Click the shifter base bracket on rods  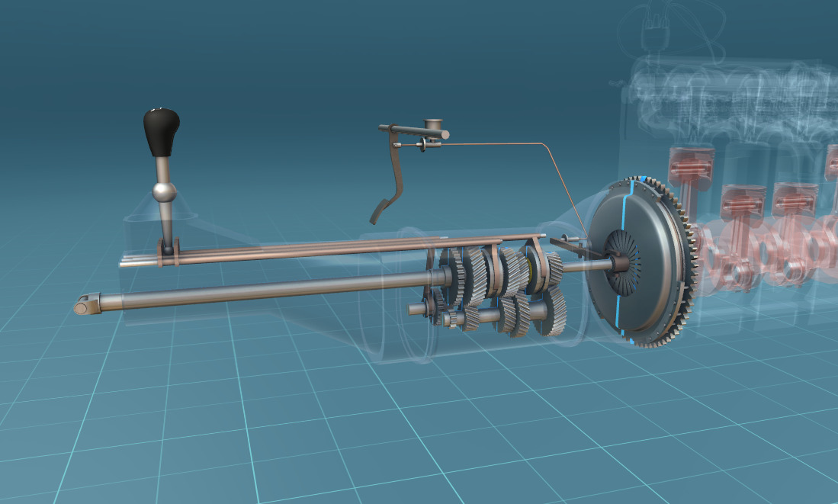point(167,250)
